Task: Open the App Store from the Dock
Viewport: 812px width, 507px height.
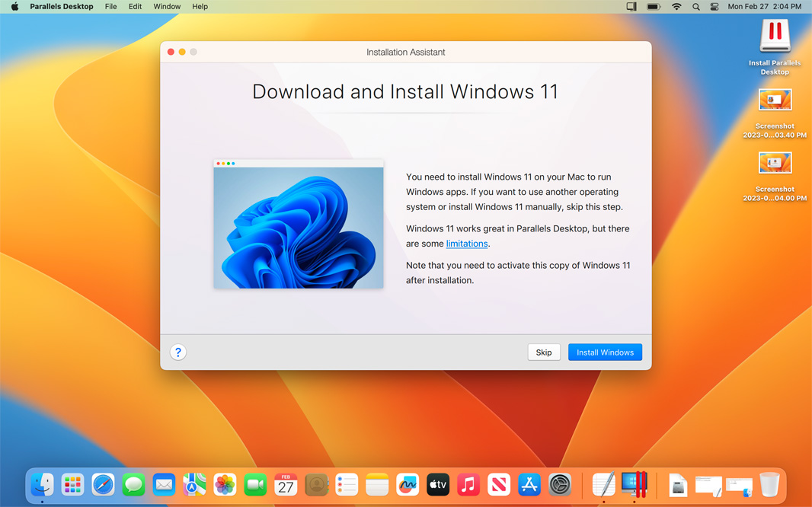Action: 529,484
